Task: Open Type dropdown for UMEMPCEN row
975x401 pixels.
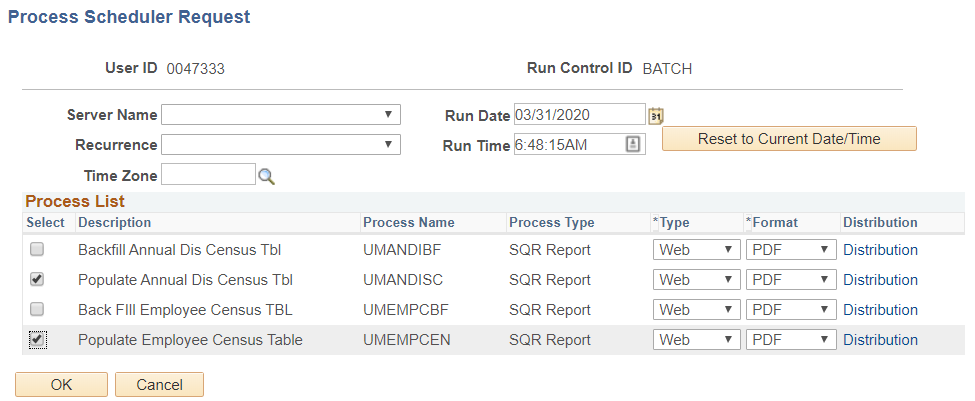Action: pos(696,339)
